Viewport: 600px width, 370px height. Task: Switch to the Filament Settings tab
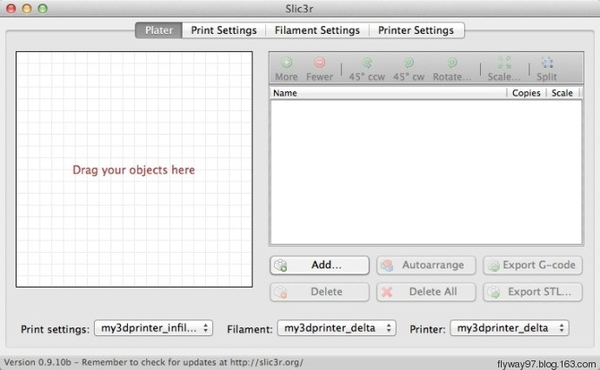[x=317, y=30]
